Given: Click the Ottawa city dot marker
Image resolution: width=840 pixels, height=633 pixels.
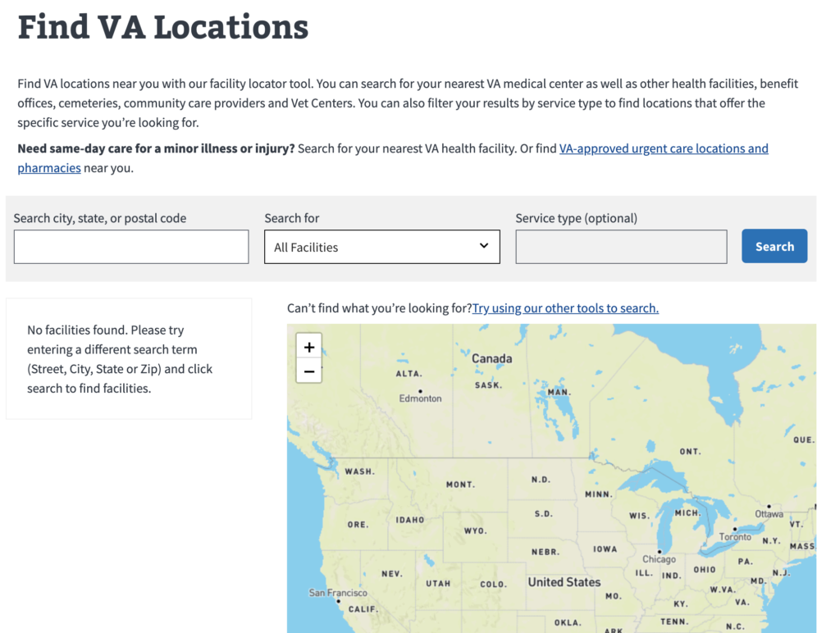Looking at the screenshot, I should 769,507.
